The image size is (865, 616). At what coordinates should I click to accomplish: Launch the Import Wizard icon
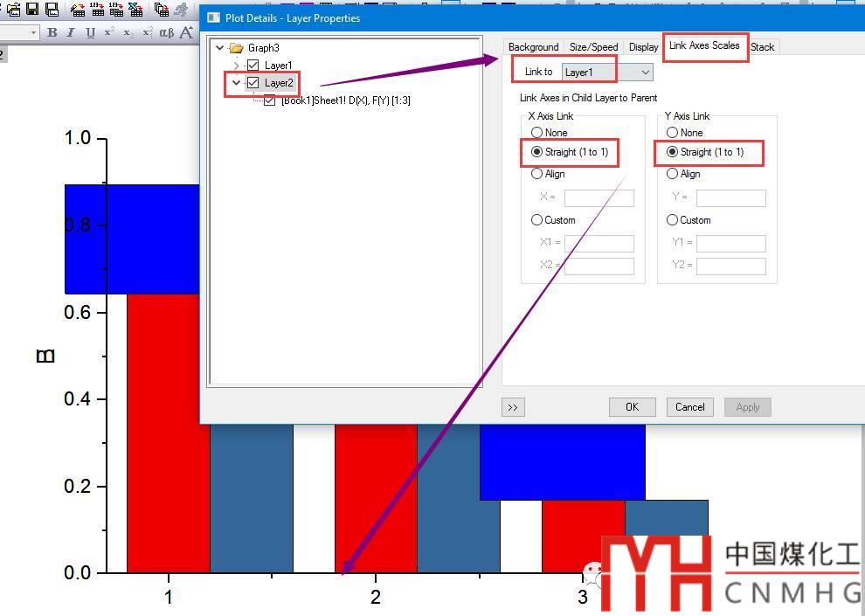(x=78, y=10)
